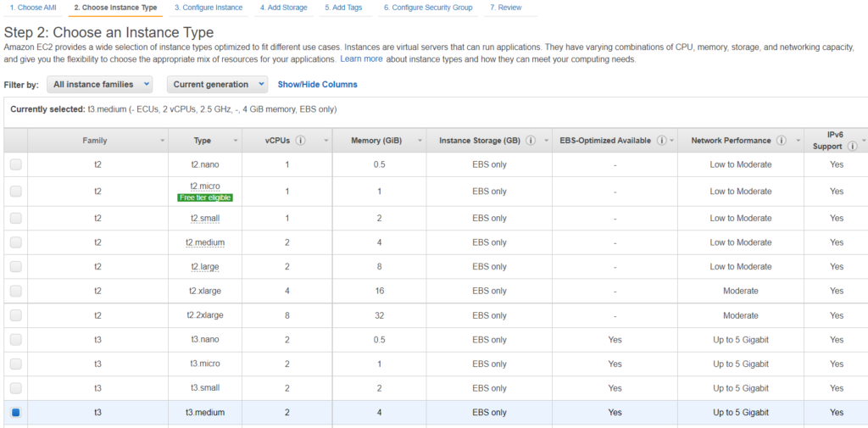Open the Type column filter arrow

coord(236,142)
